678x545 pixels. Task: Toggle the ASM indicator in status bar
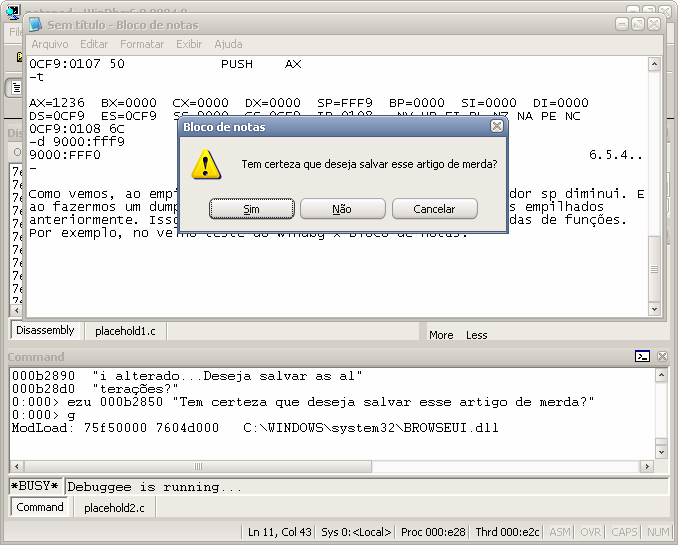[560, 532]
